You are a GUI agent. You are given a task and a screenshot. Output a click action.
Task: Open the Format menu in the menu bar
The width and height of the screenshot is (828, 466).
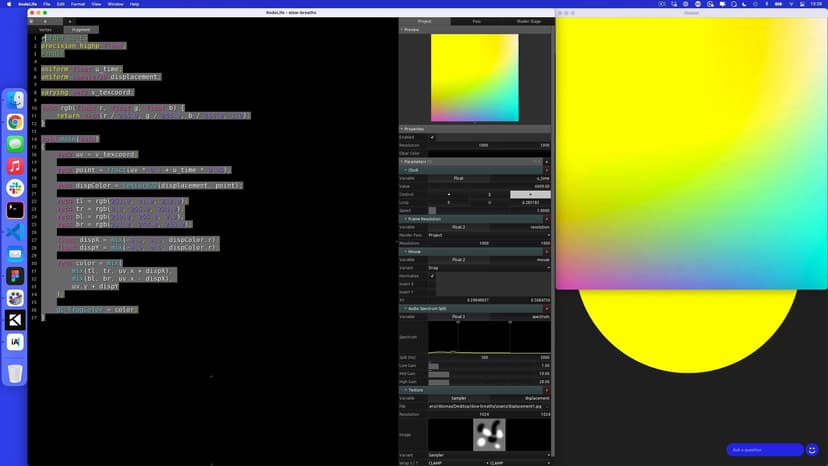tap(77, 4)
